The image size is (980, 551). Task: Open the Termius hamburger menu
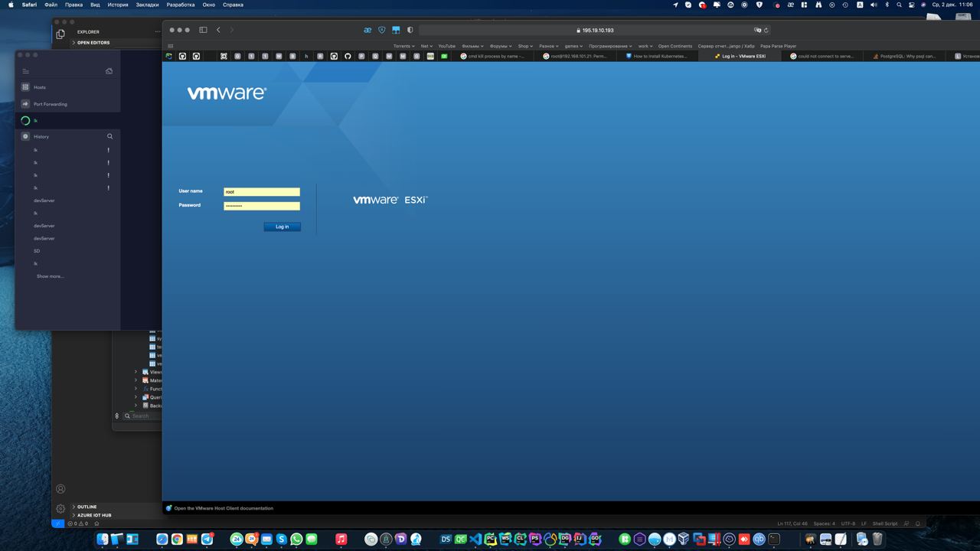(25, 71)
